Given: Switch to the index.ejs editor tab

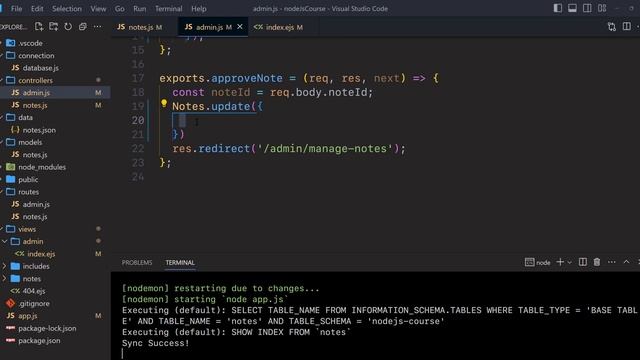Looking at the screenshot, I should (x=278, y=27).
